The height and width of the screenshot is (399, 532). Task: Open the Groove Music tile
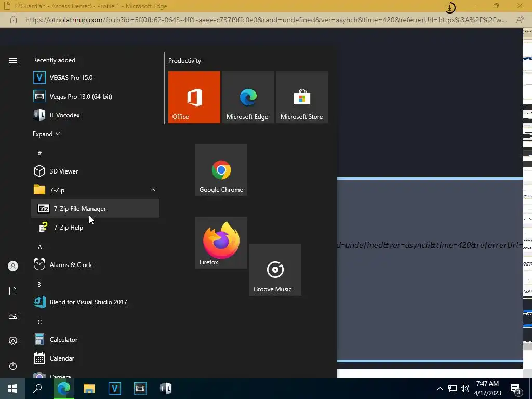pos(275,270)
